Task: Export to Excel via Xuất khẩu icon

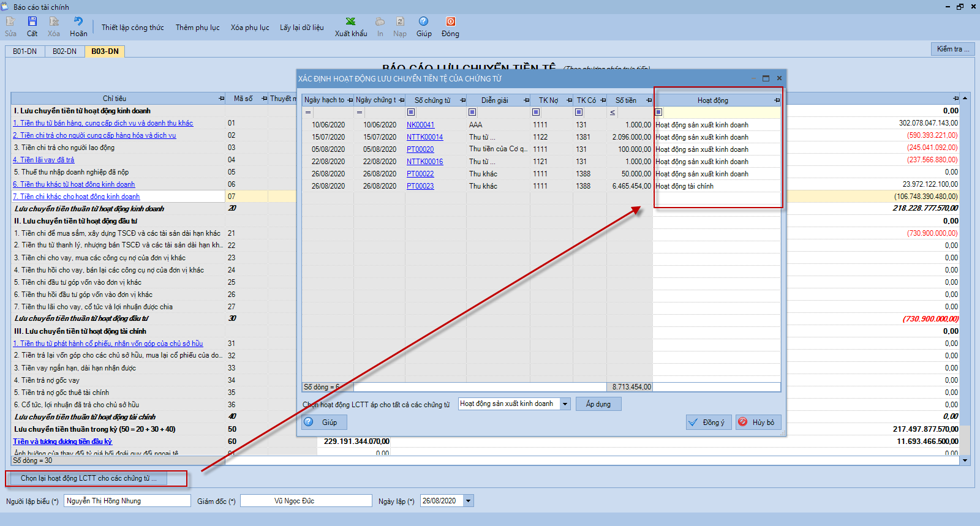Action: click(x=351, y=21)
